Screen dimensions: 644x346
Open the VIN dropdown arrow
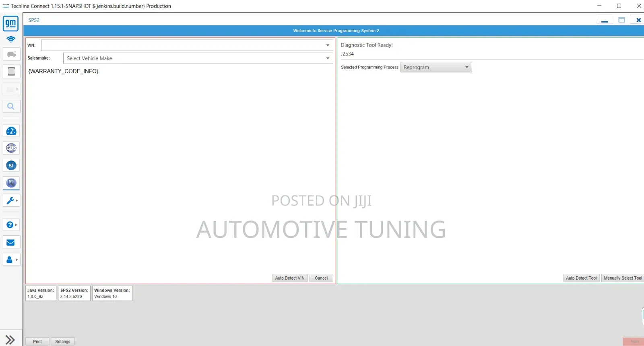[x=328, y=45]
